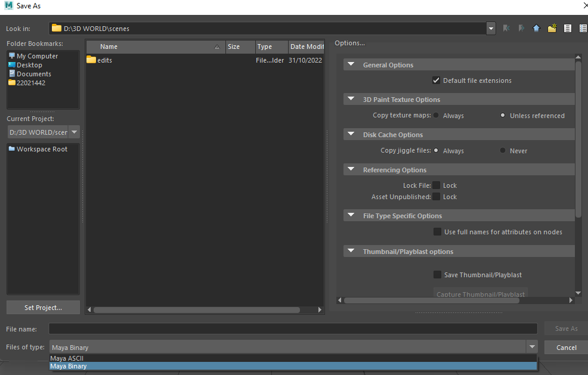Click the Files of type dropdown arrow
Viewport: 588px width, 375px height.
pyautogui.click(x=532, y=347)
